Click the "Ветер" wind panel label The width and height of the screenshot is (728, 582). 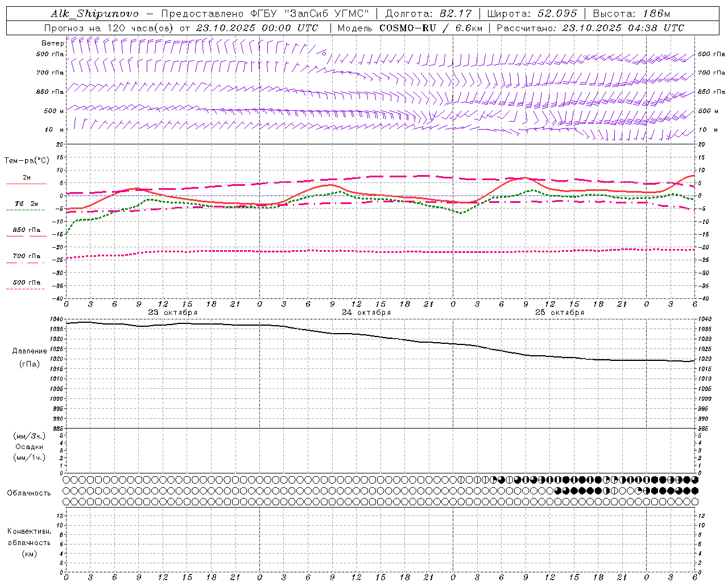click(x=52, y=43)
